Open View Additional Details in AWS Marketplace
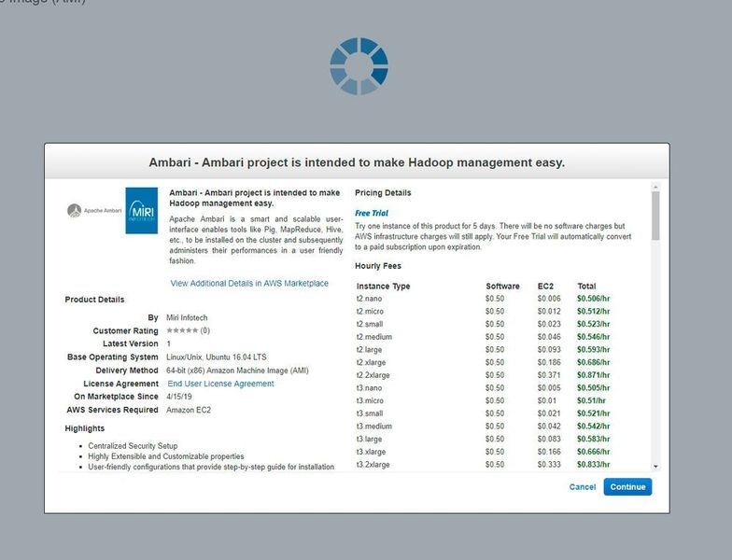Image resolution: width=732 pixels, height=560 pixels. 249,284
